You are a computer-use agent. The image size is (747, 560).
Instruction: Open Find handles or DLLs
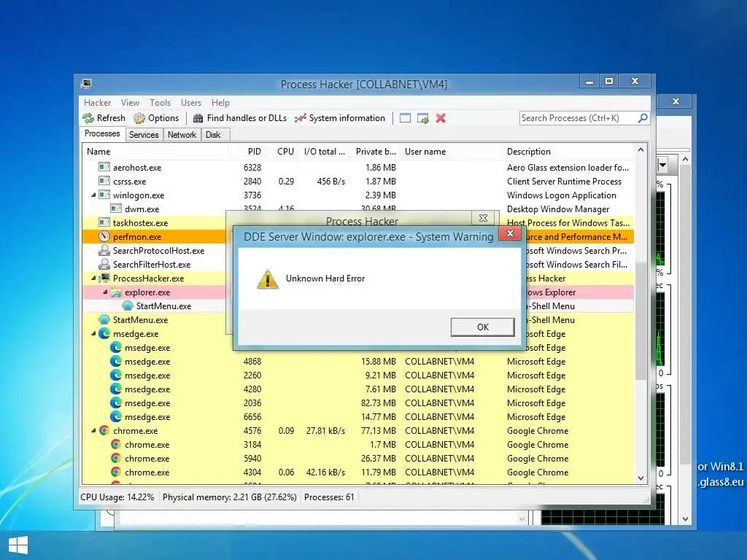click(x=239, y=118)
